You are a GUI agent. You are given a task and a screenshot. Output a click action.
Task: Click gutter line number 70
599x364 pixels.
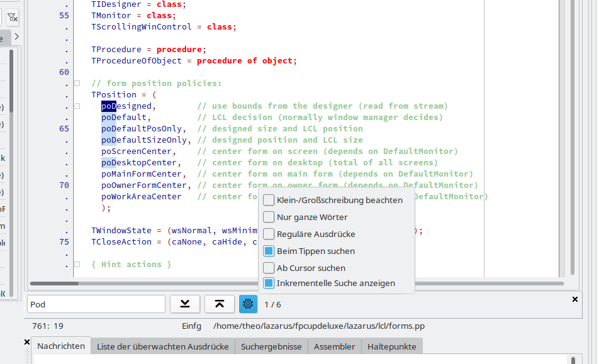tap(64, 185)
